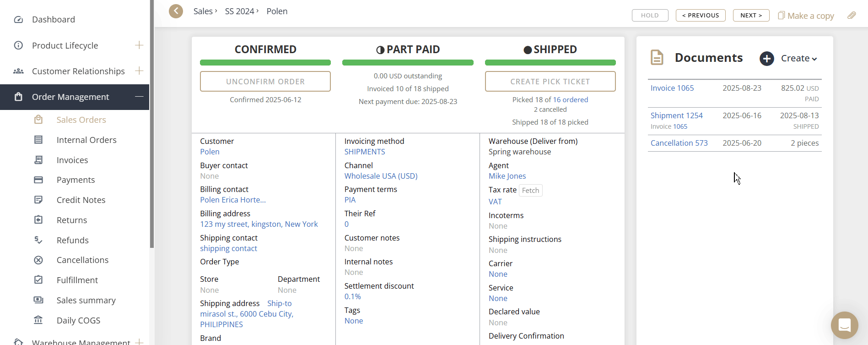Expand the Product Lifecycle menu section
Image resolution: width=868 pixels, height=345 pixels.
[x=139, y=45]
